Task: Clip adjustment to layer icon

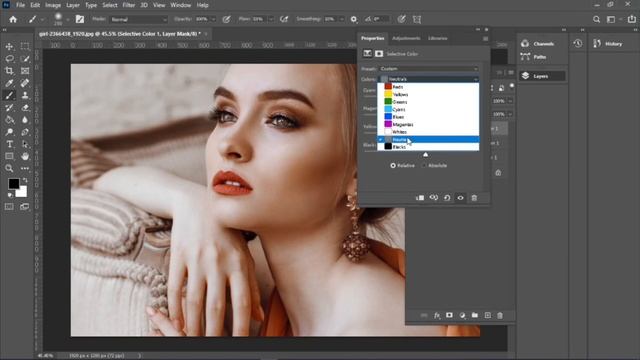Action: pos(420,198)
